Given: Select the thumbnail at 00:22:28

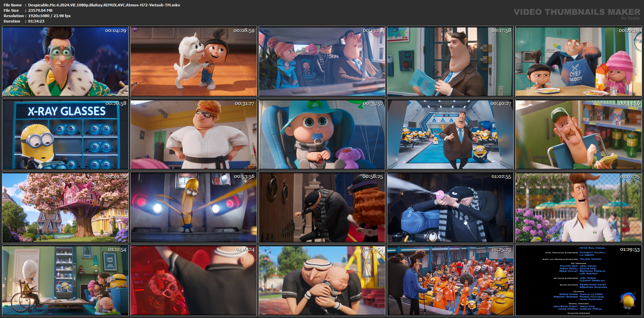Looking at the screenshot, I should pyautogui.click(x=579, y=62).
